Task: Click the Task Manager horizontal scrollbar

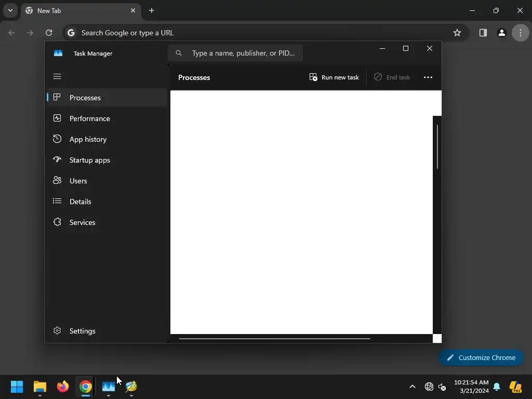Action: pyautogui.click(x=274, y=338)
